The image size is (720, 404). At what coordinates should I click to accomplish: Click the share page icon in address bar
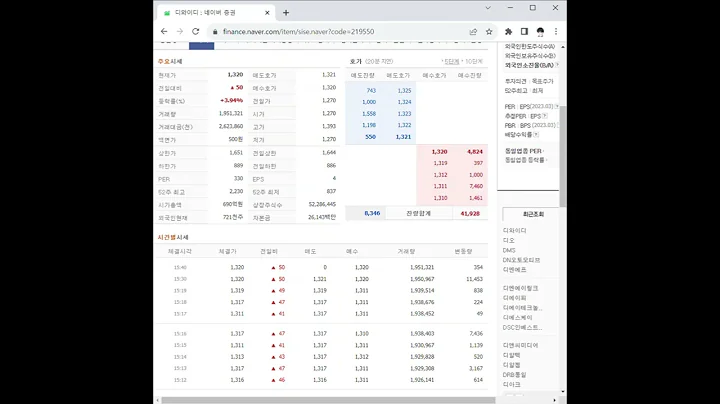click(x=473, y=32)
